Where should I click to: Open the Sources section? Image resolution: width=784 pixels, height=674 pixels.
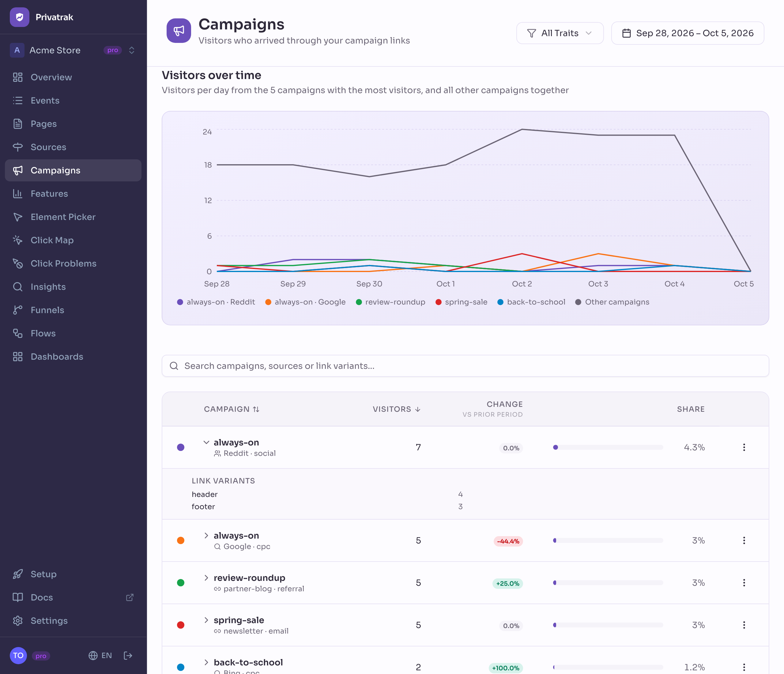(73, 147)
